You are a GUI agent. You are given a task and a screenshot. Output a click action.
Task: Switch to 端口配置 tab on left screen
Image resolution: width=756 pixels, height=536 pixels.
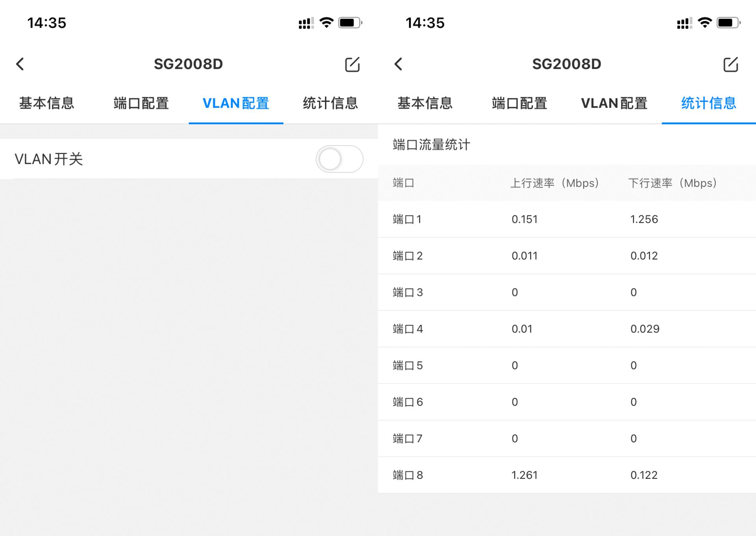tap(141, 103)
